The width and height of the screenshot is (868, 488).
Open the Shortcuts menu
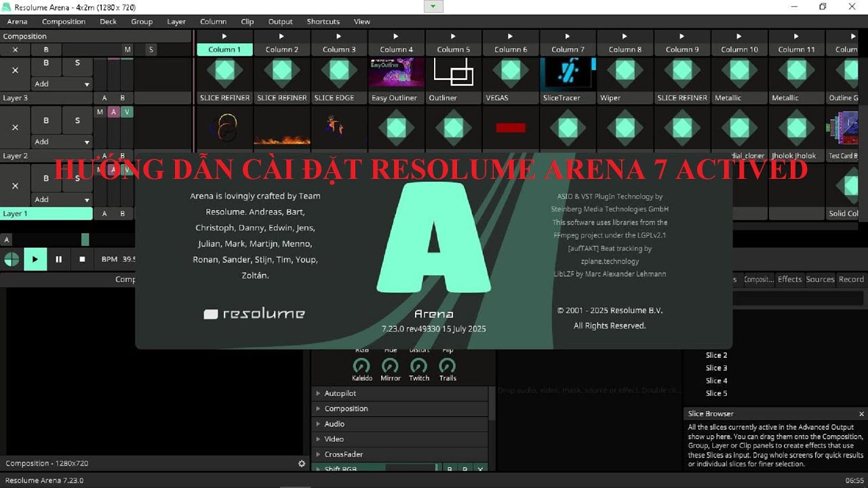click(x=323, y=22)
